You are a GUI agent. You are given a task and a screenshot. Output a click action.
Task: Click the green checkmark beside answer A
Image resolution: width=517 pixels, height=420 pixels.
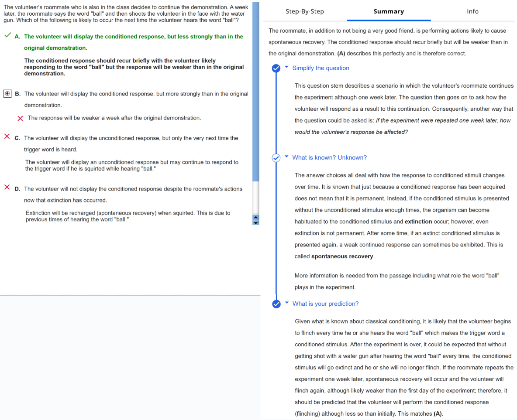pos(7,36)
